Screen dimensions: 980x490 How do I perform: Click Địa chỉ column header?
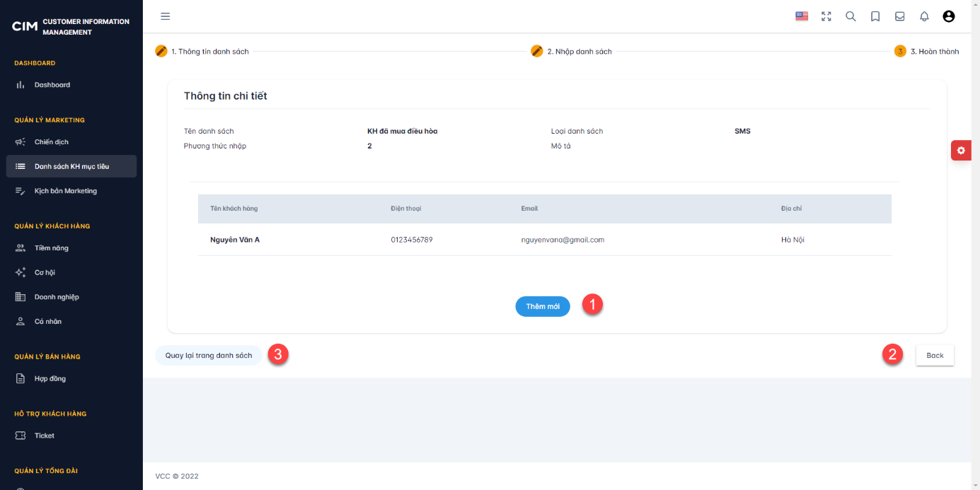792,209
